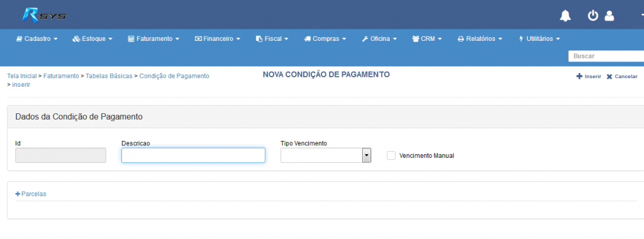Image resolution: width=644 pixels, height=239 pixels.
Task: Open the Tipo Vencimento dropdown
Action: pyautogui.click(x=326, y=155)
